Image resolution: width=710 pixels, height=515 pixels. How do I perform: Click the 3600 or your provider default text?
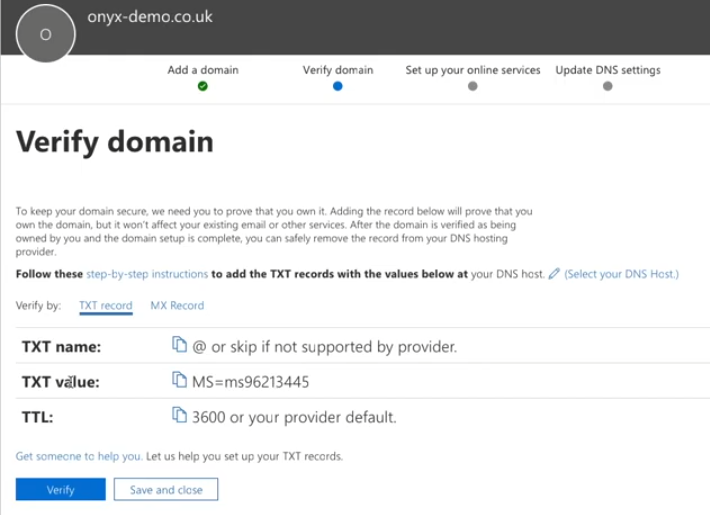[294, 417]
